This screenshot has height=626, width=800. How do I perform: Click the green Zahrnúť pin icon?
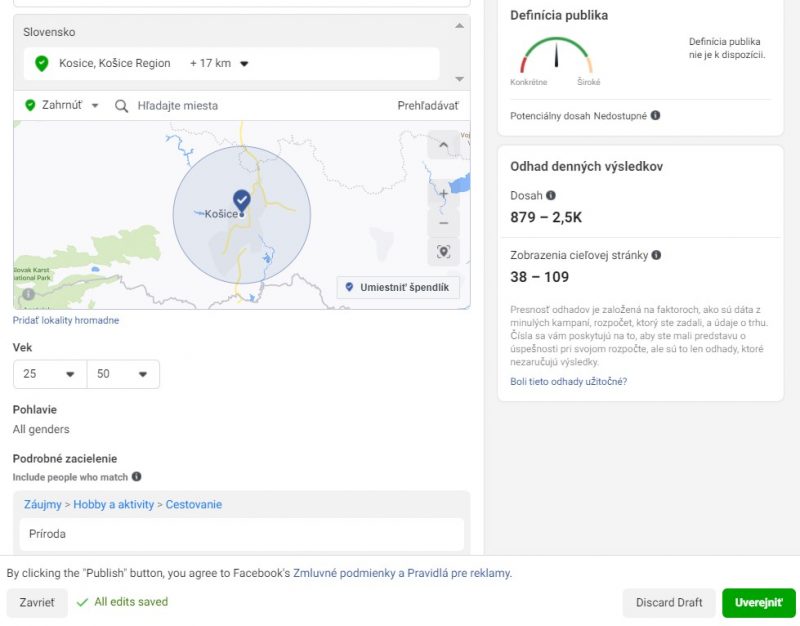(x=30, y=105)
